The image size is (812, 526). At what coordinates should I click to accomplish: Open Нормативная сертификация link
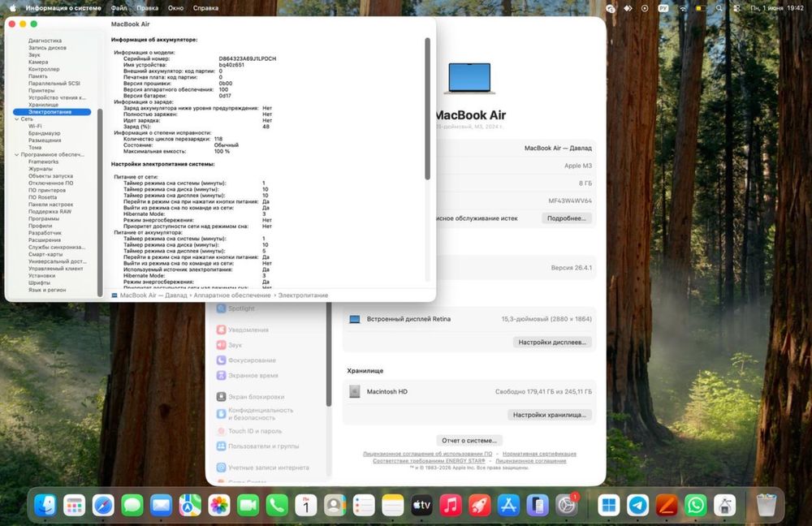click(x=539, y=454)
